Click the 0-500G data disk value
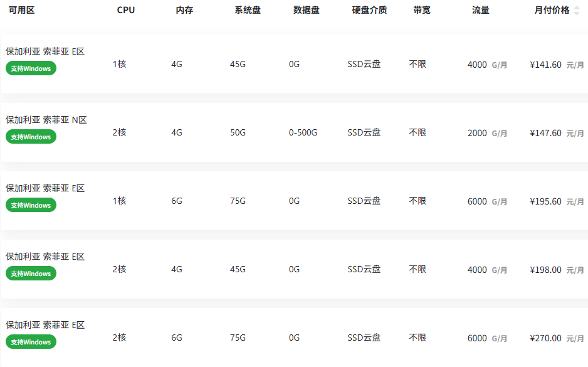Image resolution: width=588 pixels, height=367 pixels. [x=303, y=132]
